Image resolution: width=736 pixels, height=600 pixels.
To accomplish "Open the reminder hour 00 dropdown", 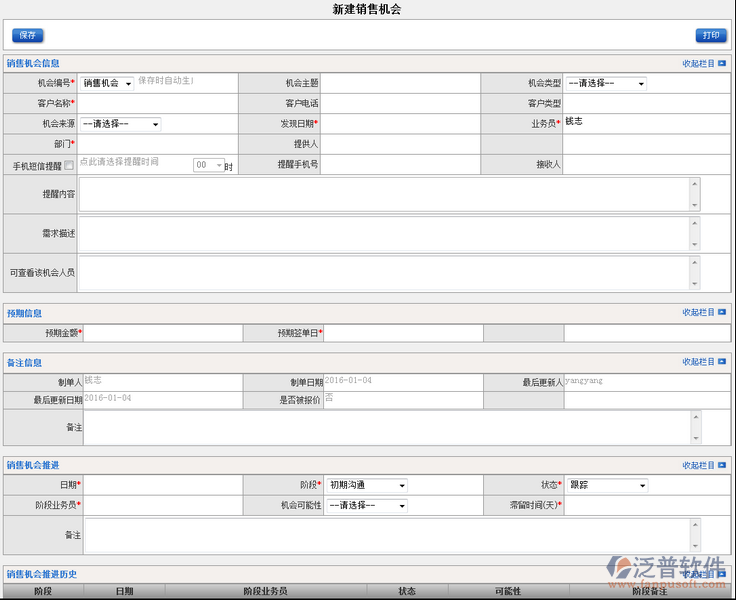I will 209,165.
